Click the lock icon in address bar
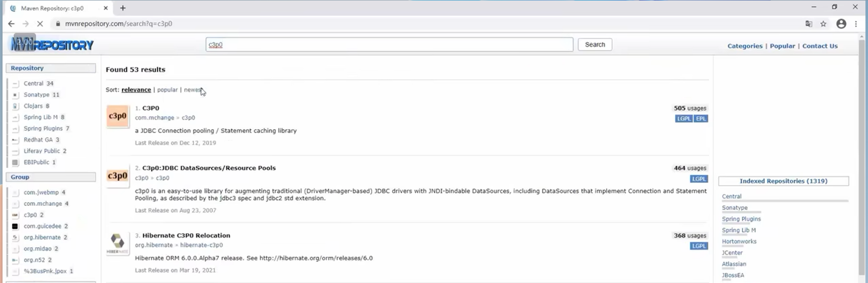868x283 pixels. tap(58, 24)
